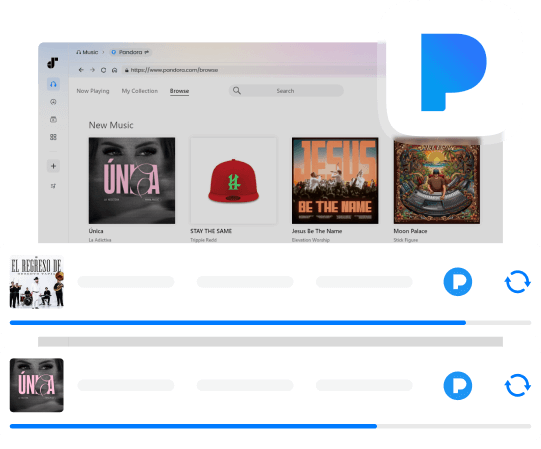
Task: Open the four-squares grid icon in sidebar
Action: tap(53, 137)
